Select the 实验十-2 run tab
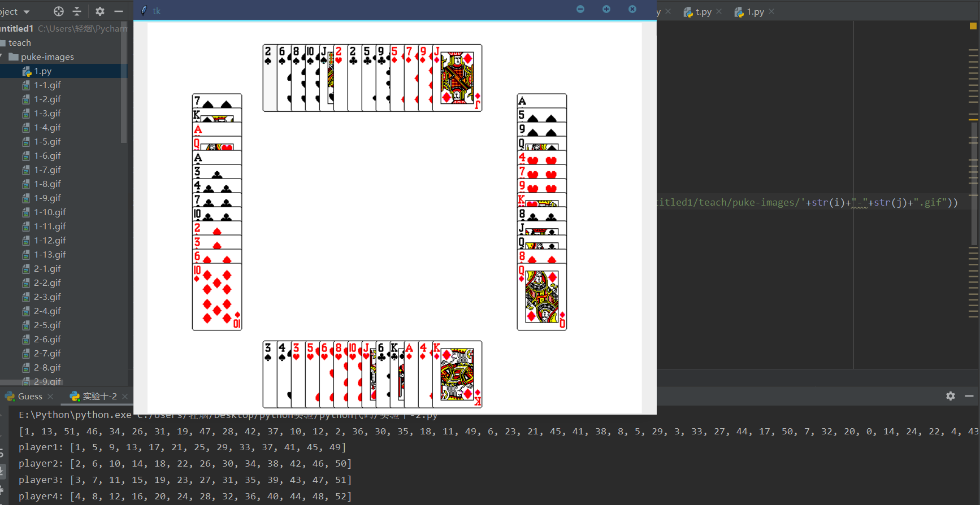 pyautogui.click(x=99, y=397)
